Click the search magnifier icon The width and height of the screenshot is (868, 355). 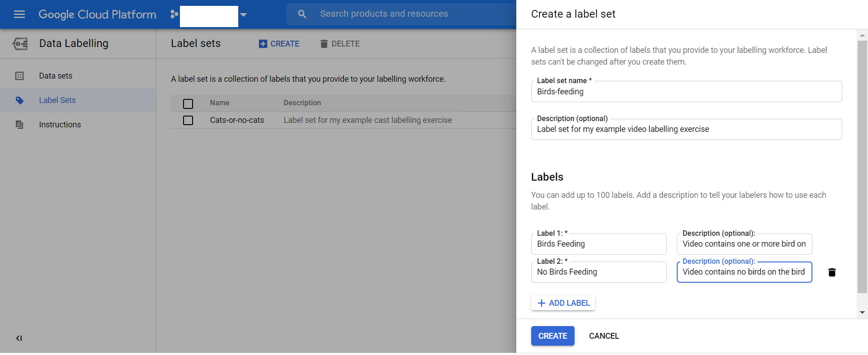point(302,14)
